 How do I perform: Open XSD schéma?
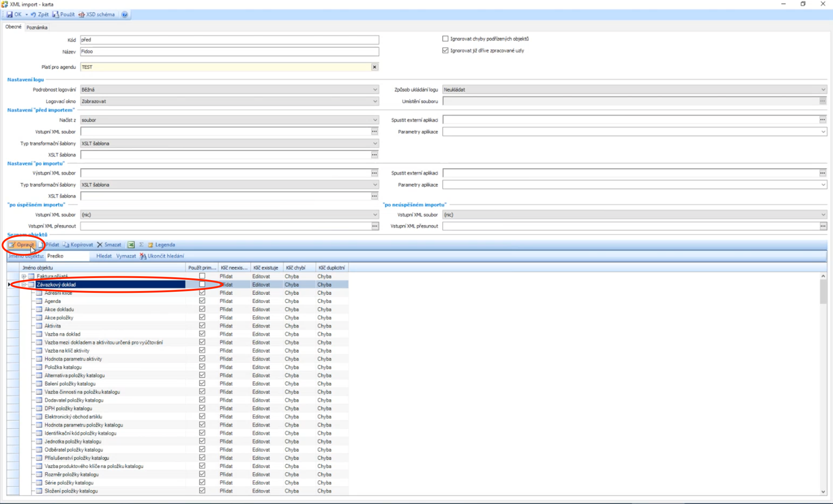97,14
